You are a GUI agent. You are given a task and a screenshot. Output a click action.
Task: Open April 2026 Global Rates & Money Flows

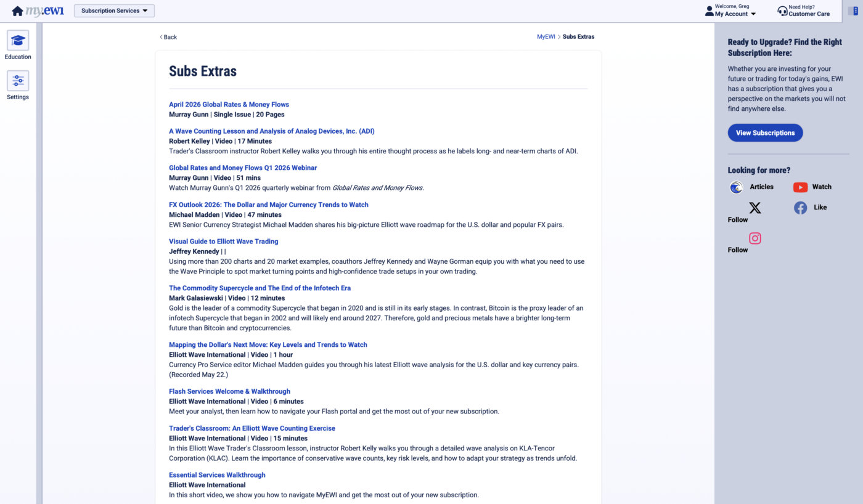pyautogui.click(x=229, y=105)
